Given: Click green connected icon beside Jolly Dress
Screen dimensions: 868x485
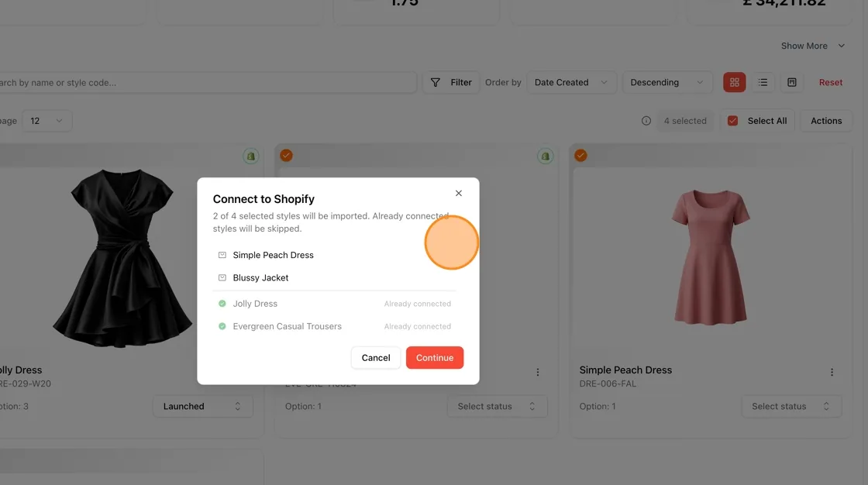Looking at the screenshot, I should click(222, 304).
